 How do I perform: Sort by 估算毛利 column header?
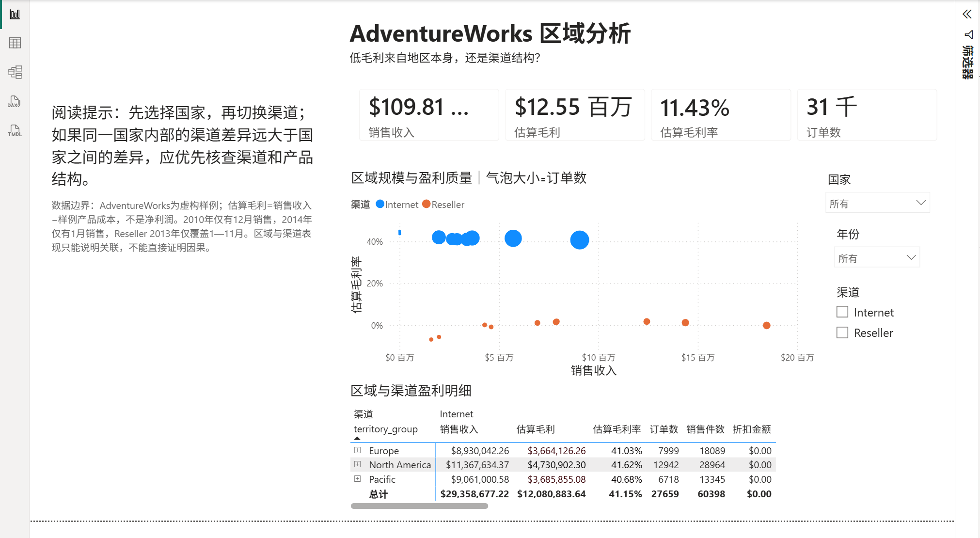536,429
